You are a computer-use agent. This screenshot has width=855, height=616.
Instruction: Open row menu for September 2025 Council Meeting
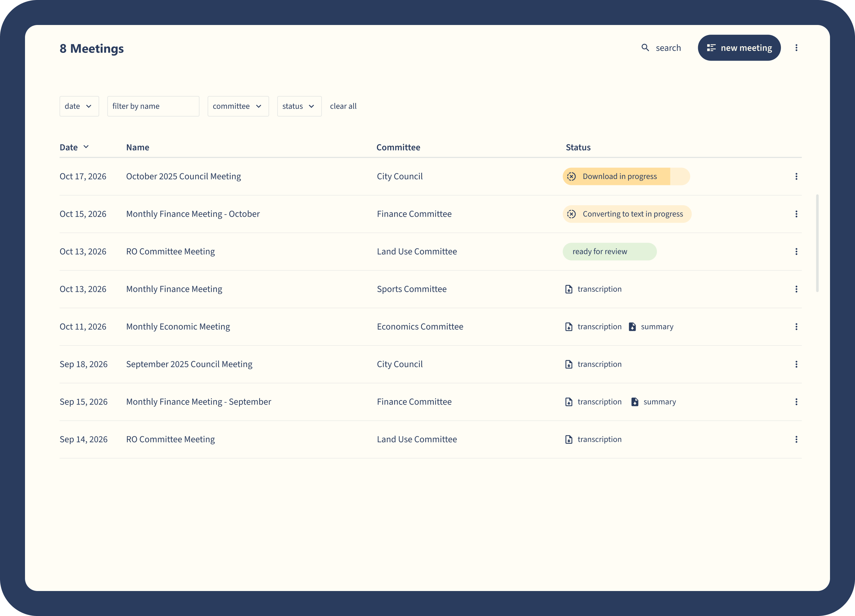pos(796,364)
